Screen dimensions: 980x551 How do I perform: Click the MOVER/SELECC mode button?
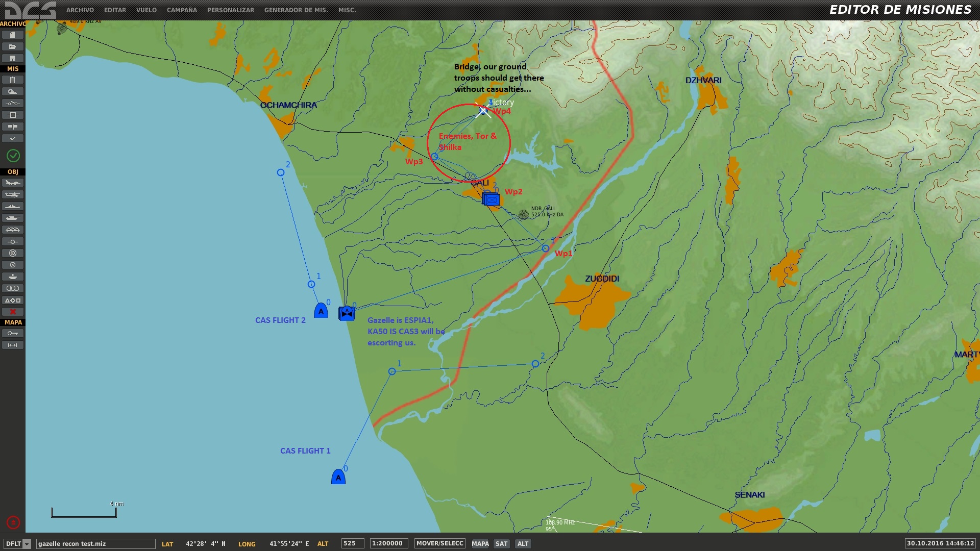[440, 543]
